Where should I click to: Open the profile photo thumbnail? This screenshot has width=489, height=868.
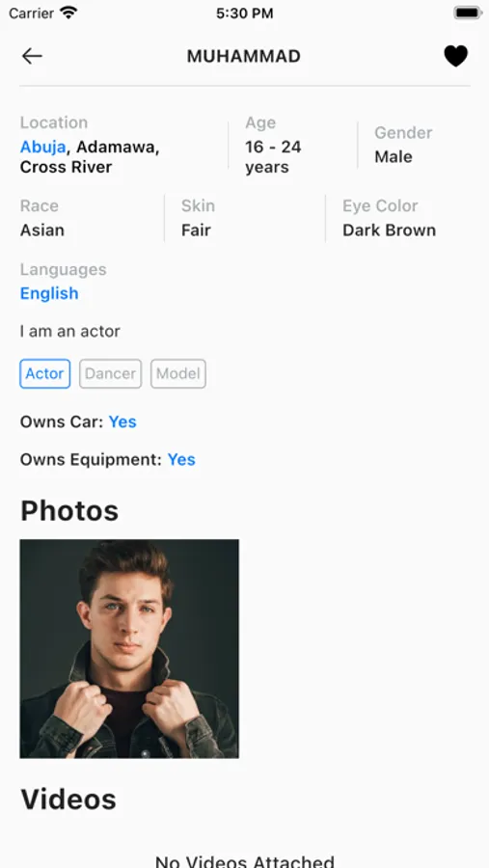click(x=129, y=649)
